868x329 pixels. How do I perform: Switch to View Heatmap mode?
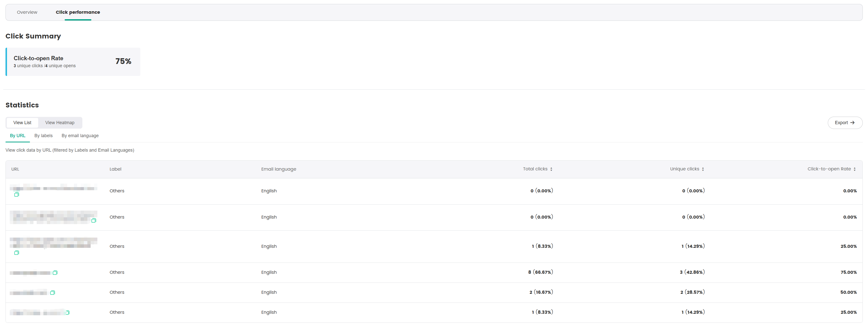click(60, 123)
